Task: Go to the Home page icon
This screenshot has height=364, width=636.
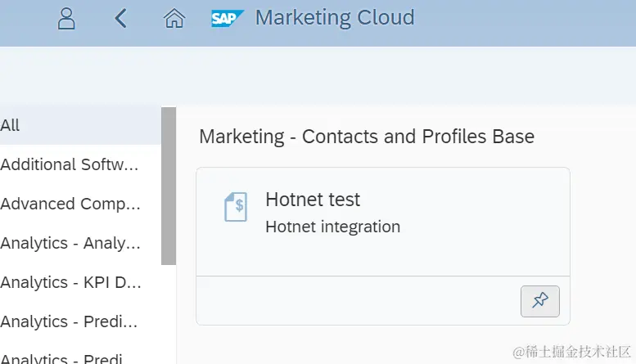Action: tap(174, 18)
